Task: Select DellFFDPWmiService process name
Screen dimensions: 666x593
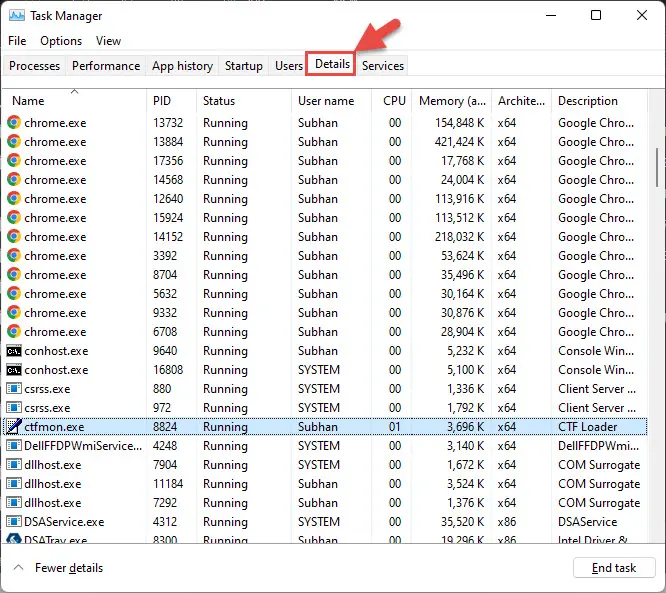Action: (83, 446)
